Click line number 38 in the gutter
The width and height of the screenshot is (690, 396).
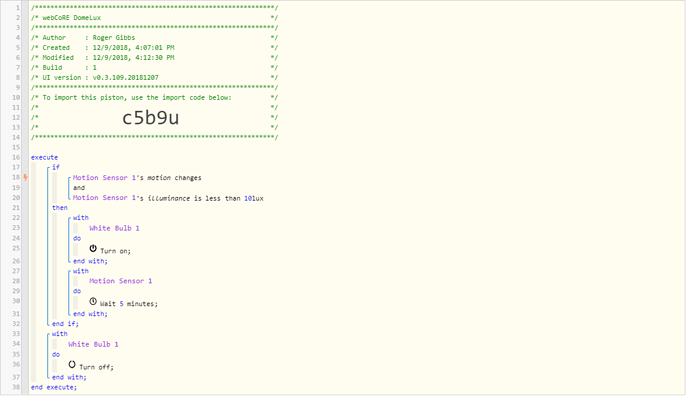(x=16, y=387)
